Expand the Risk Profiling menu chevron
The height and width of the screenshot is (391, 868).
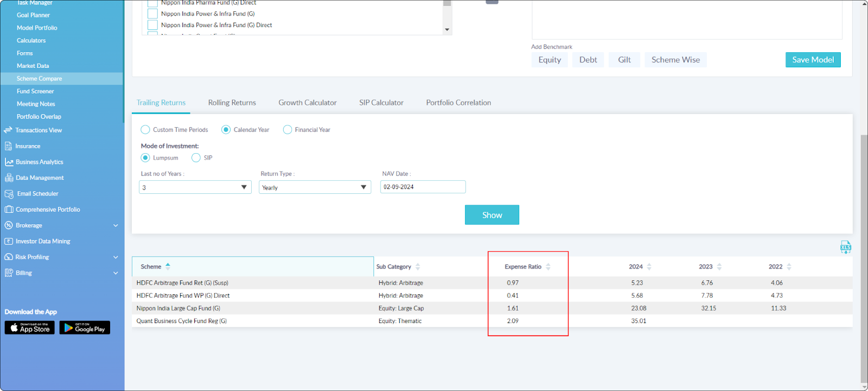116,257
